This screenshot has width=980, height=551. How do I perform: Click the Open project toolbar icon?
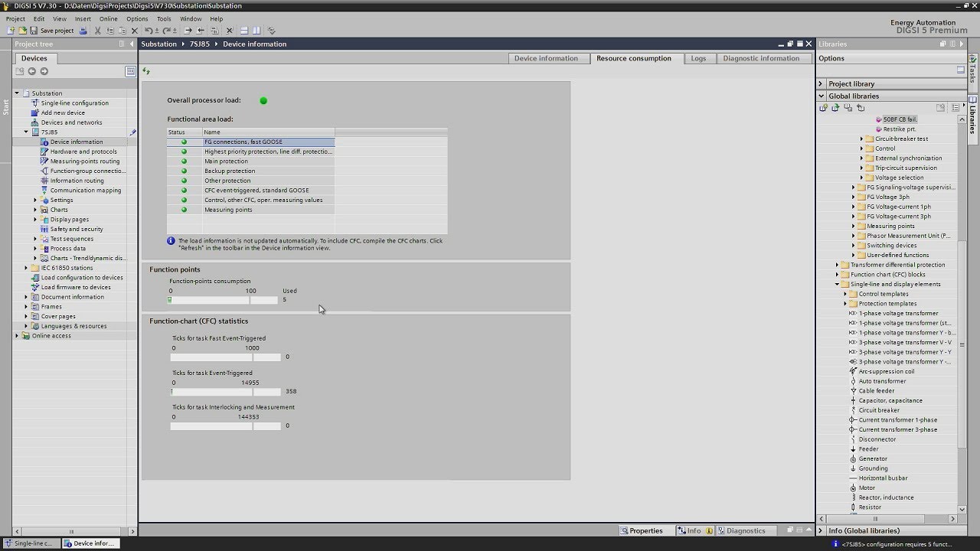[22, 31]
